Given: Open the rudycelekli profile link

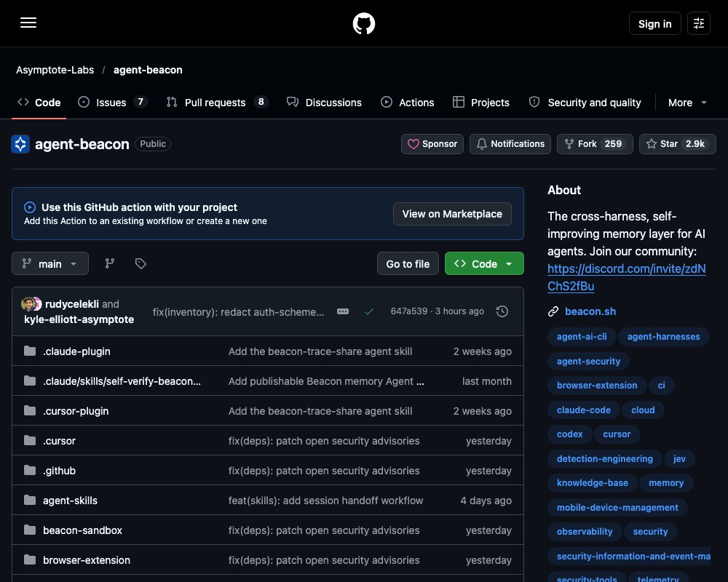Looking at the screenshot, I should [x=72, y=304].
